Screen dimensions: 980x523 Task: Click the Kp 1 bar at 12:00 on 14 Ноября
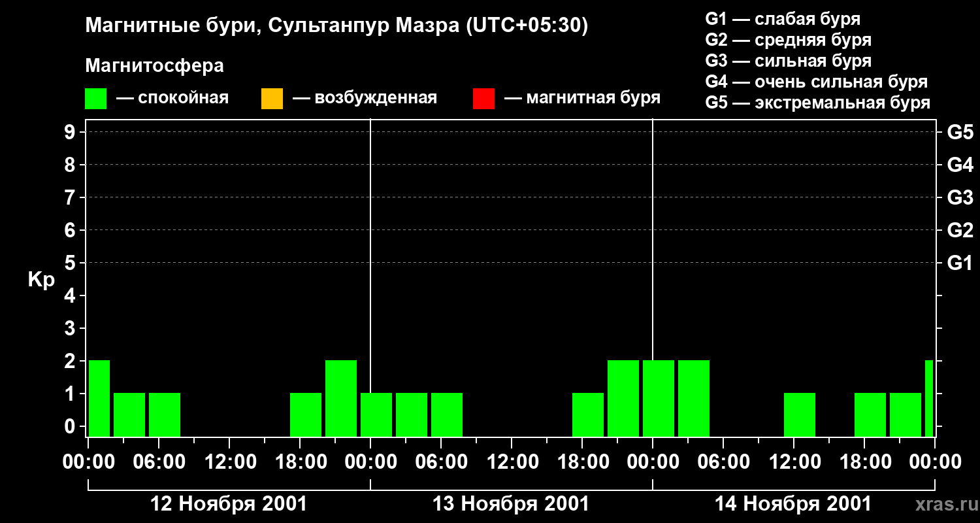pyautogui.click(x=800, y=414)
